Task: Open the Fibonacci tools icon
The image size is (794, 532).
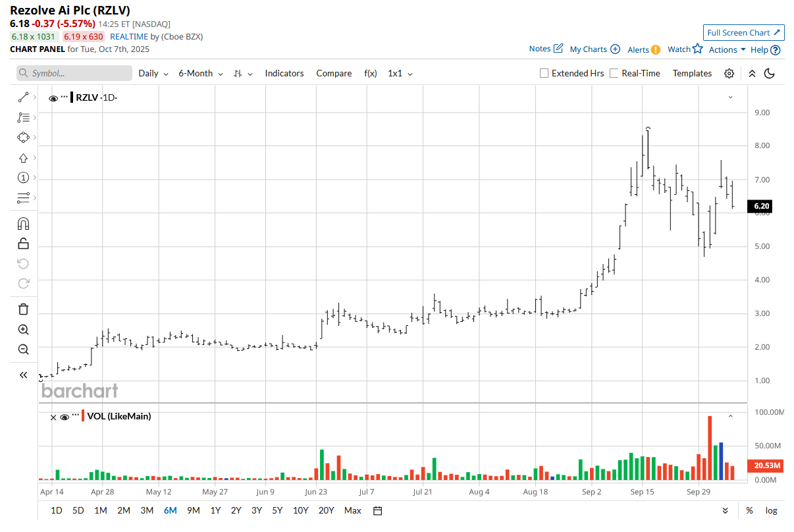Action: pyautogui.click(x=23, y=118)
